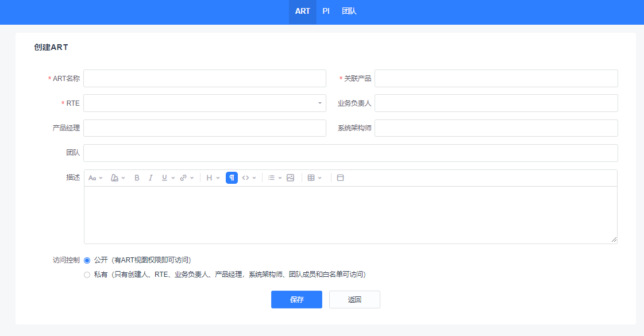Viewport: 644px width, 336px height.
Task: Focus the ART名称 input field
Action: click(205, 79)
